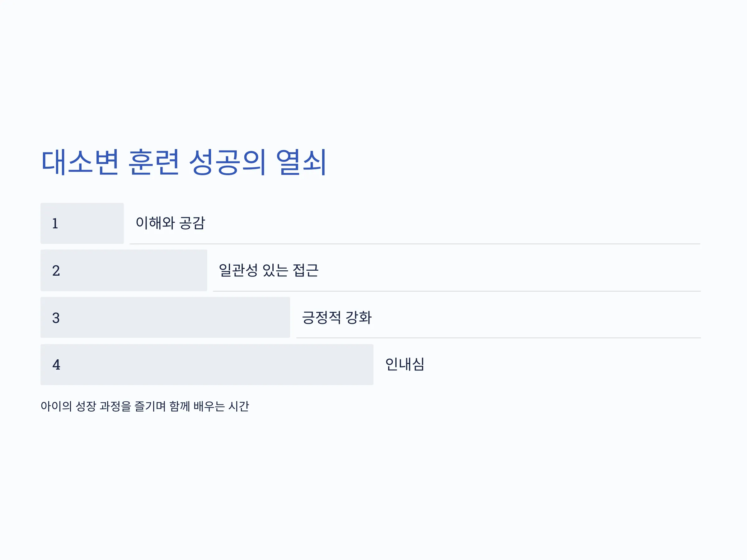747x560 pixels.
Task: Select the divider line under 일관성 있는 접근
Action: [457, 291]
